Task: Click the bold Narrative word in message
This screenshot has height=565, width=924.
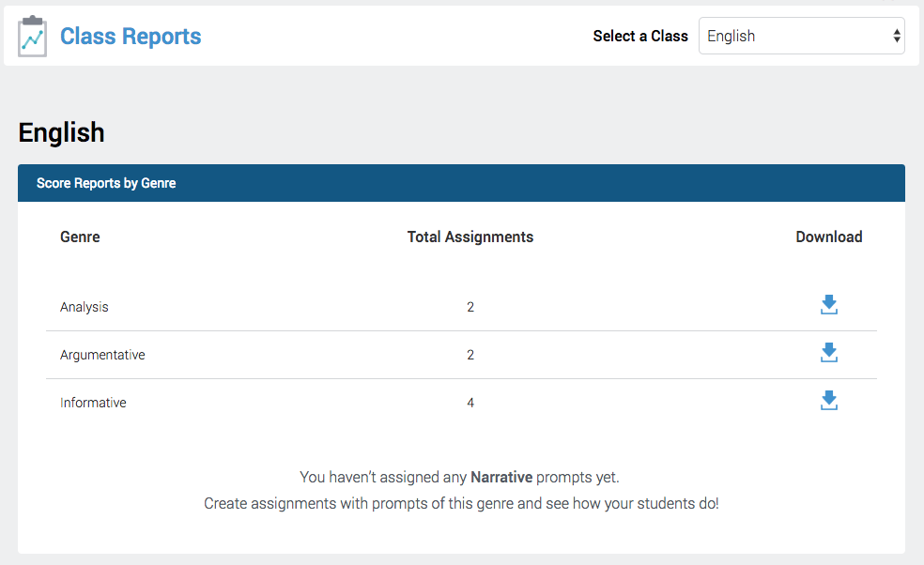Action: [x=501, y=477]
